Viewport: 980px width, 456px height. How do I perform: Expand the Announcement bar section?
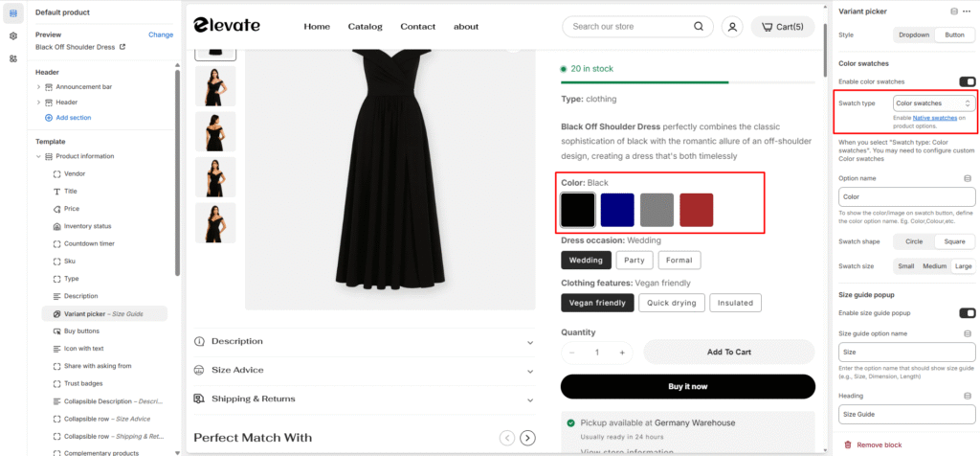coord(38,87)
